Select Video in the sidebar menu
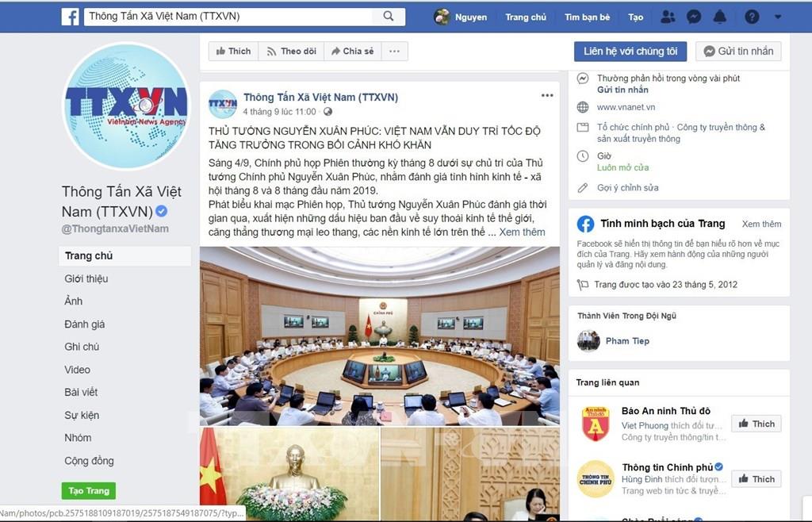Image resolution: width=812 pixels, height=522 pixels. click(x=77, y=370)
